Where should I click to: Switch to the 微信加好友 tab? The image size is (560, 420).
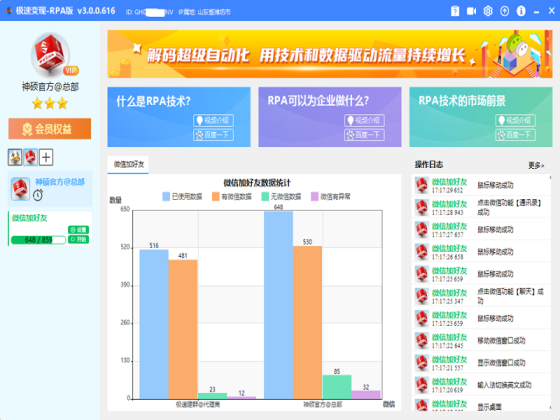pyautogui.click(x=129, y=164)
